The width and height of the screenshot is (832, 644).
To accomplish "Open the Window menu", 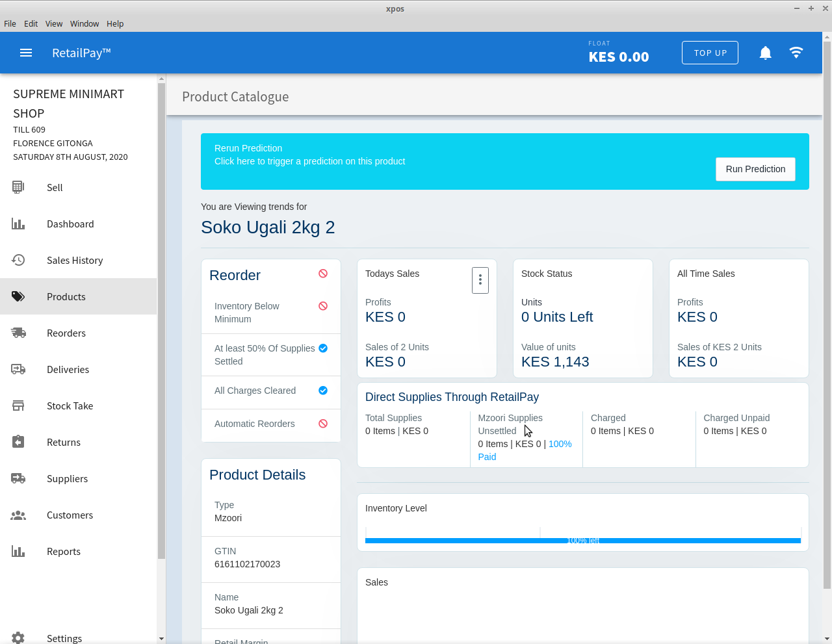I will point(84,23).
